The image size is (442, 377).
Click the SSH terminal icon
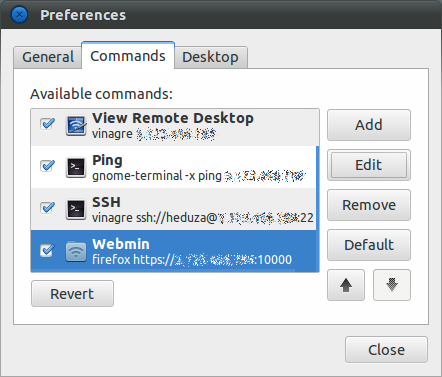76,209
